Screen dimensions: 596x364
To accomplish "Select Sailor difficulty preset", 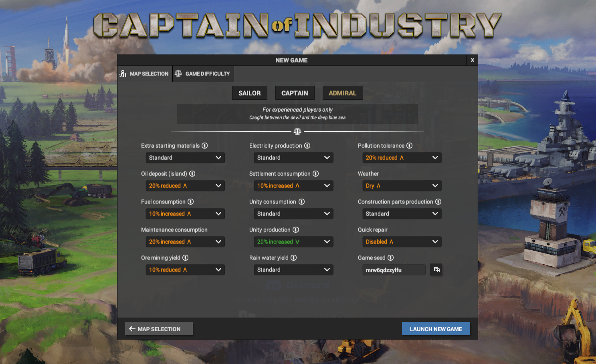I will (x=249, y=93).
